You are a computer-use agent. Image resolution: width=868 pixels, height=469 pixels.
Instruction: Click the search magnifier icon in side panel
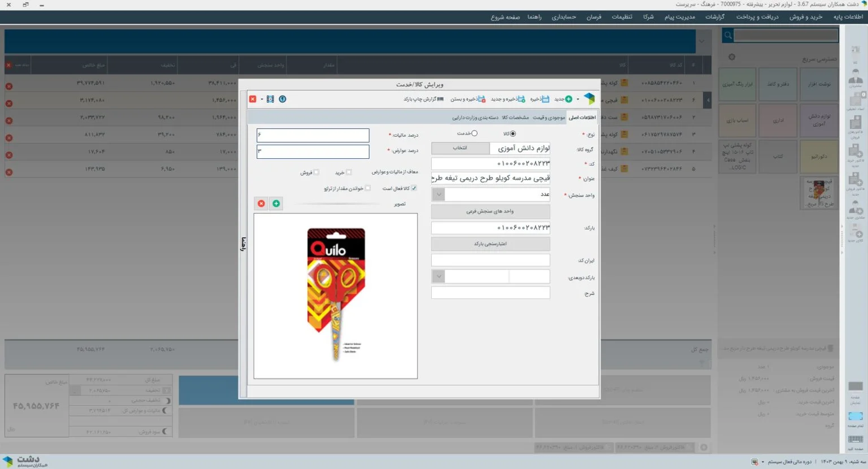pyautogui.click(x=728, y=36)
